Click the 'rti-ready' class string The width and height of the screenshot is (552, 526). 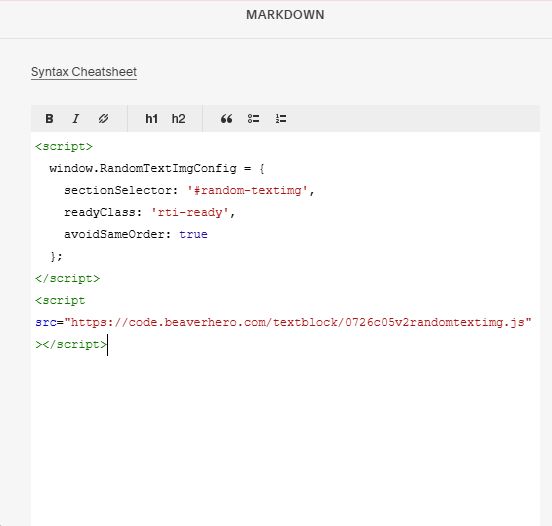pyautogui.click(x=190, y=212)
